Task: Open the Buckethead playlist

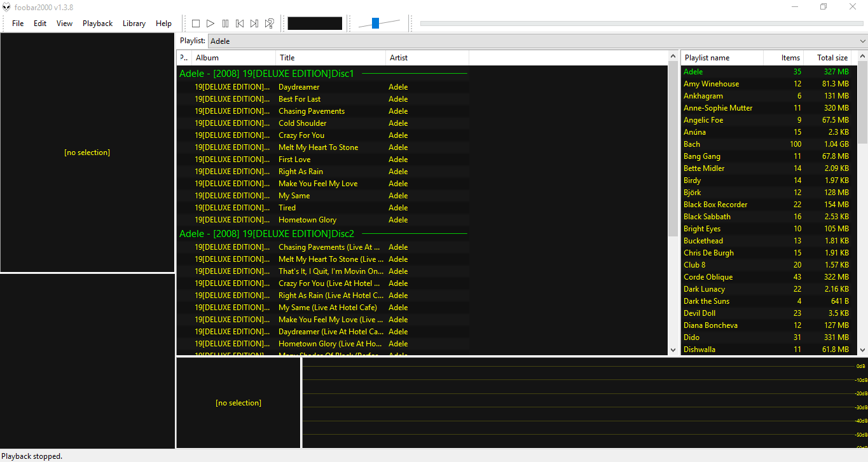Action: point(769,241)
